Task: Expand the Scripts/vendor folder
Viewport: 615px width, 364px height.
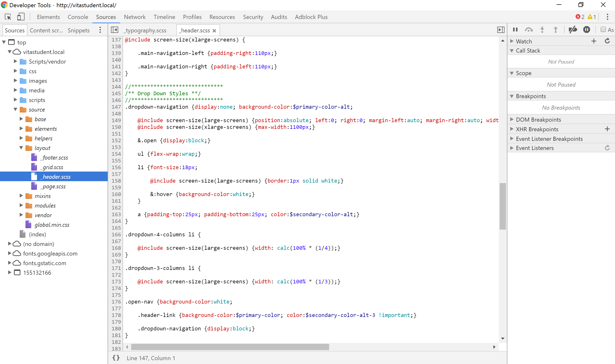Action: [15, 61]
